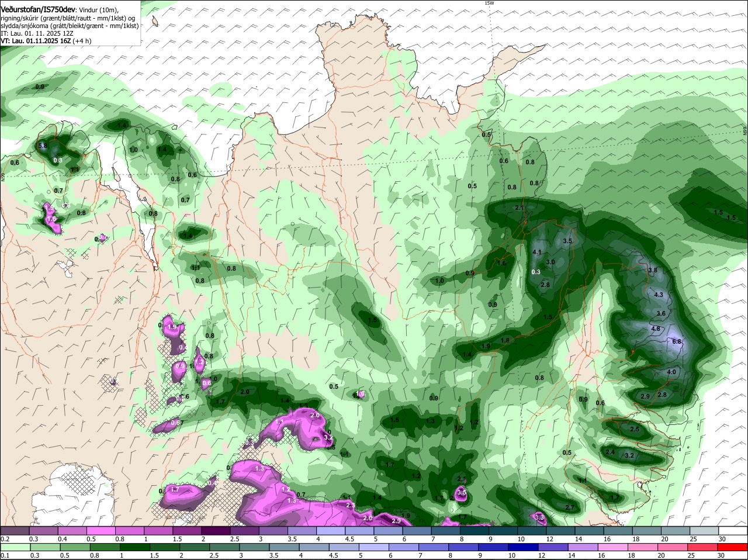Viewport: 748px width, 560px height.
Task: Select the light periwinkle 4–4.5 snow swatch
Action: [x=331, y=530]
